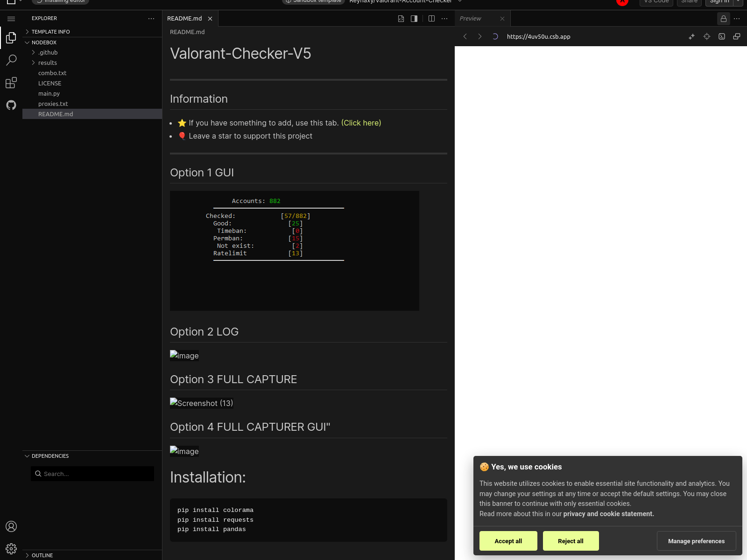This screenshot has width=747, height=560.
Task: Open the Extensions icon in activity bar
Action: [x=11, y=83]
